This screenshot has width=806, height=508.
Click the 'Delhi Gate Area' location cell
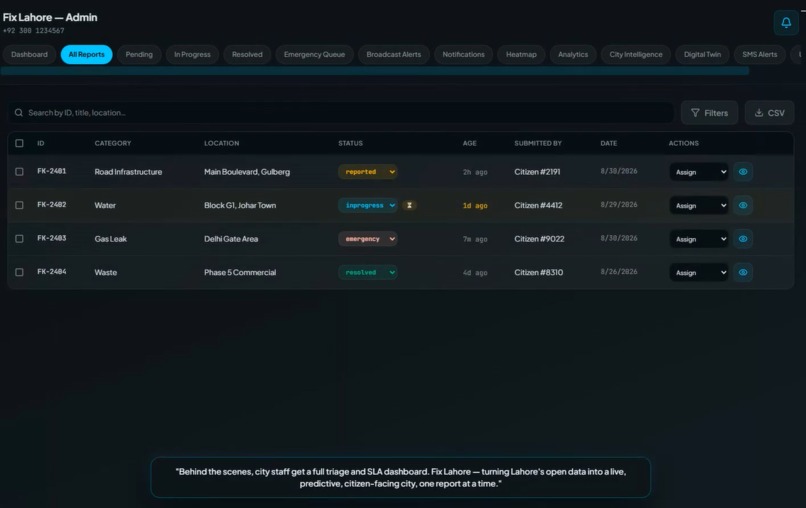point(231,239)
